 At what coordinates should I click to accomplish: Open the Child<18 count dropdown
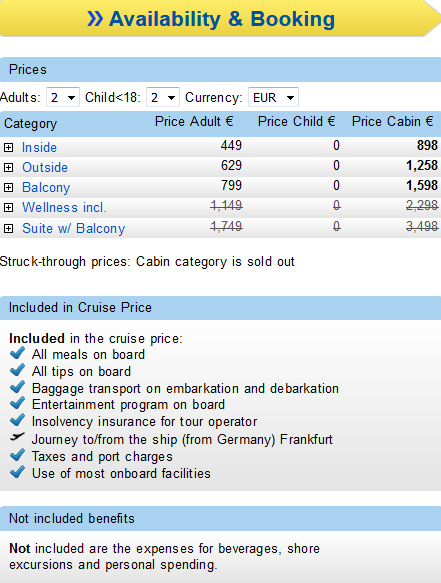pos(162,97)
